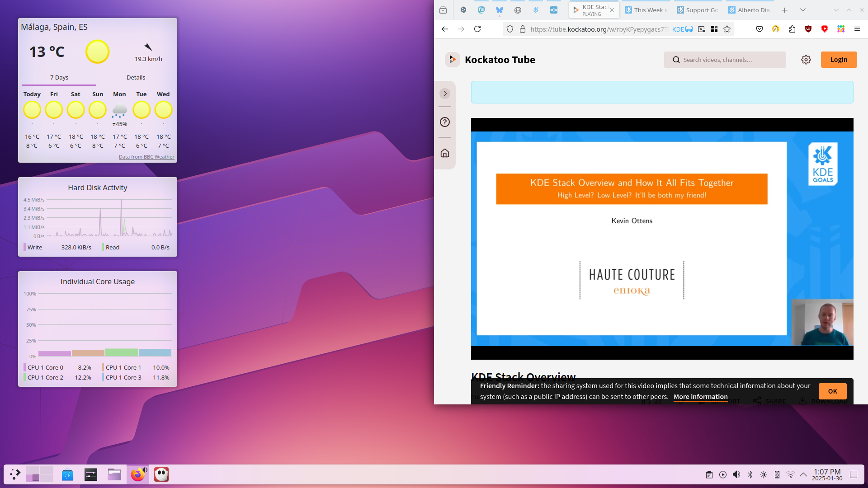Switch to the Details weather view
Image resolution: width=868 pixels, height=488 pixels.
(135, 77)
